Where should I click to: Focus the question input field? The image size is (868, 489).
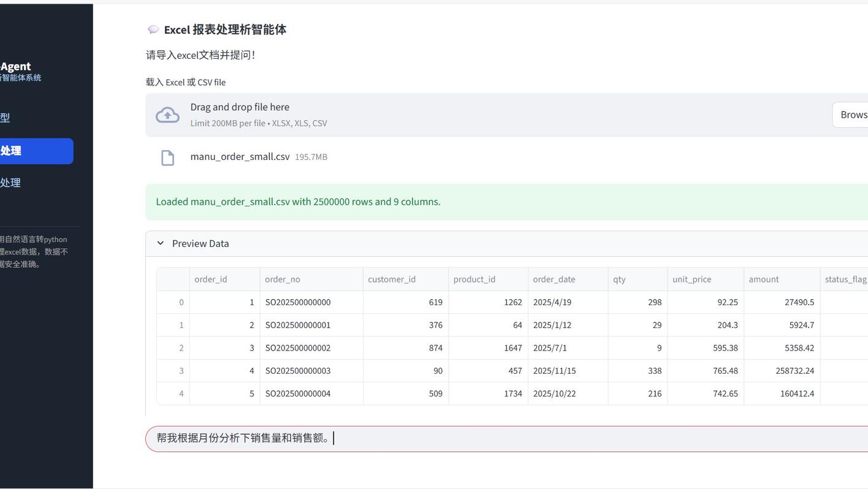tap(506, 439)
